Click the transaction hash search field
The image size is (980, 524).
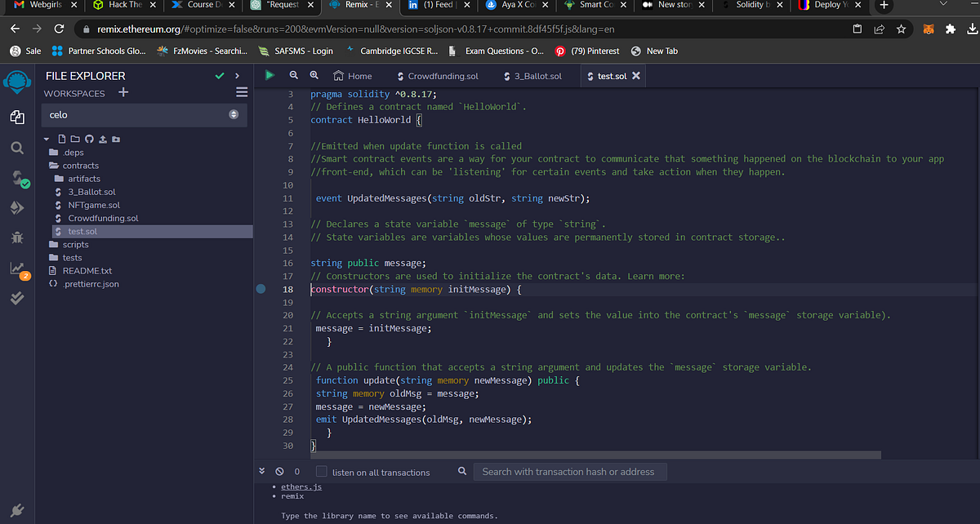(x=572, y=472)
